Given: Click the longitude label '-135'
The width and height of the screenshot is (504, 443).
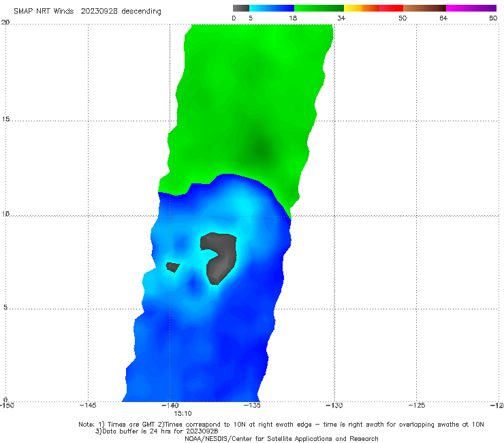Looking at the screenshot, I should [x=252, y=406].
